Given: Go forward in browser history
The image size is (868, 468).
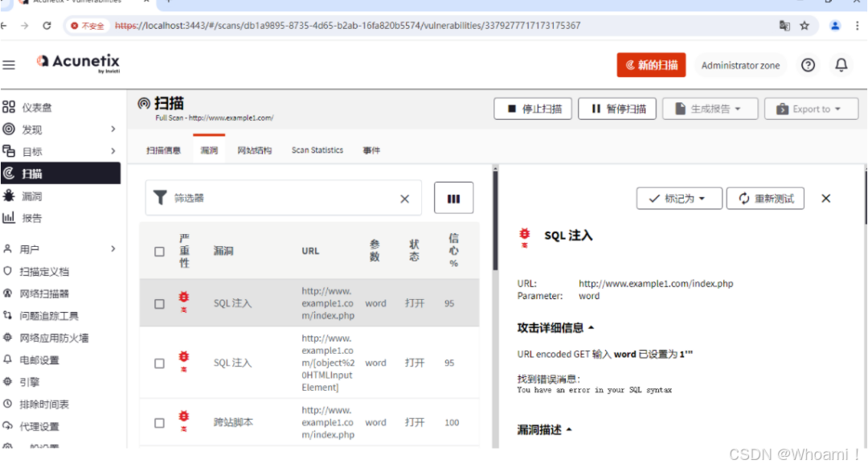Looking at the screenshot, I should (24, 26).
